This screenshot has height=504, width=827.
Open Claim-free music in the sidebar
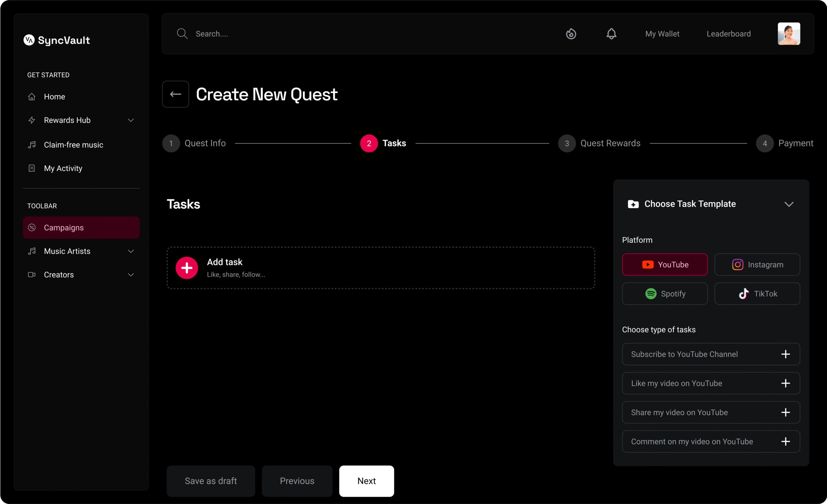(x=73, y=145)
